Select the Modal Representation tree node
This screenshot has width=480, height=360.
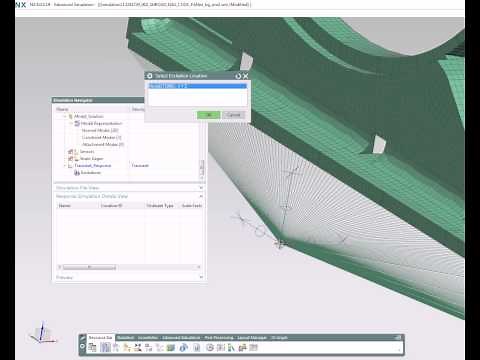point(101,123)
